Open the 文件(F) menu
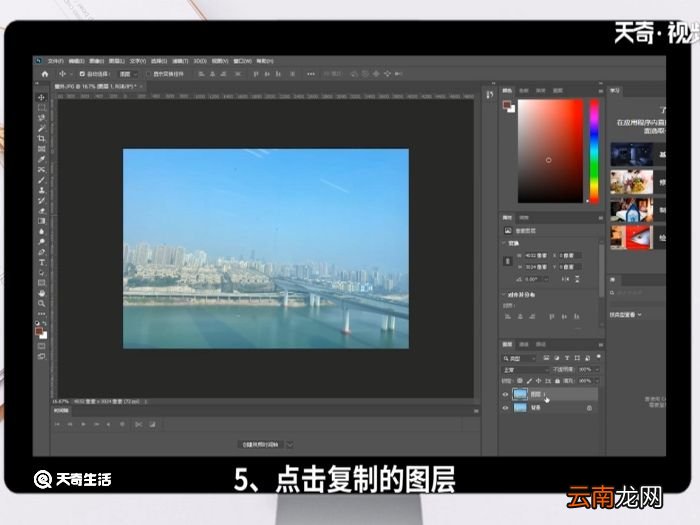Screen dimensions: 700x525 (x=55, y=61)
